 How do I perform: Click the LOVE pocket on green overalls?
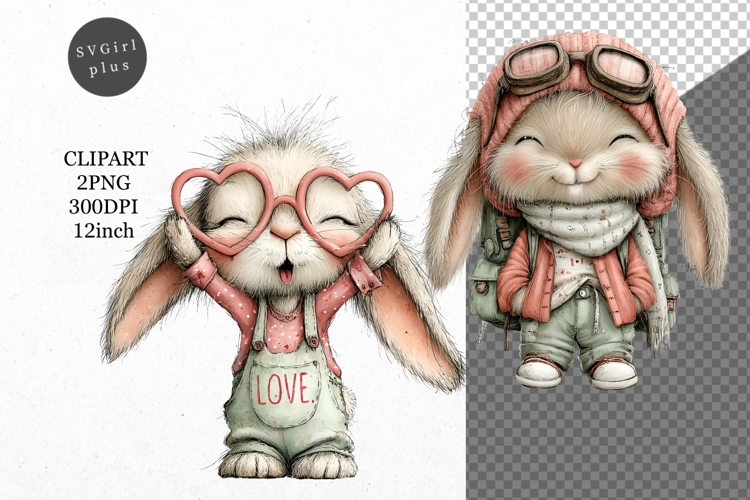pos(285,390)
